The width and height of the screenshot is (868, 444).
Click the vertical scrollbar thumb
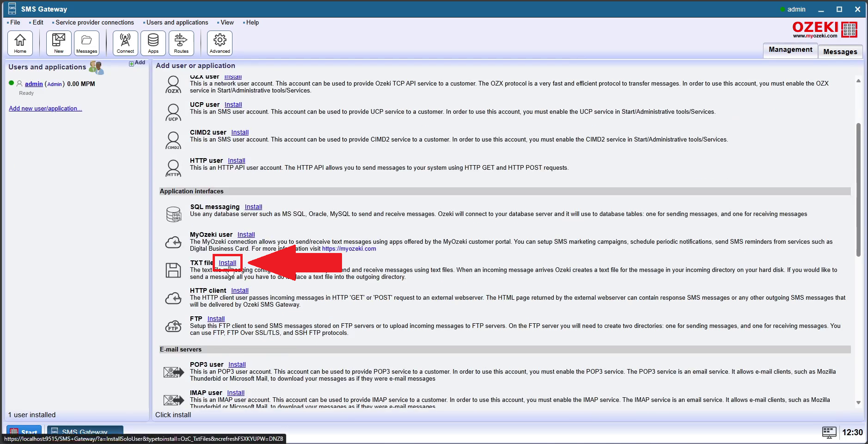[858, 190]
